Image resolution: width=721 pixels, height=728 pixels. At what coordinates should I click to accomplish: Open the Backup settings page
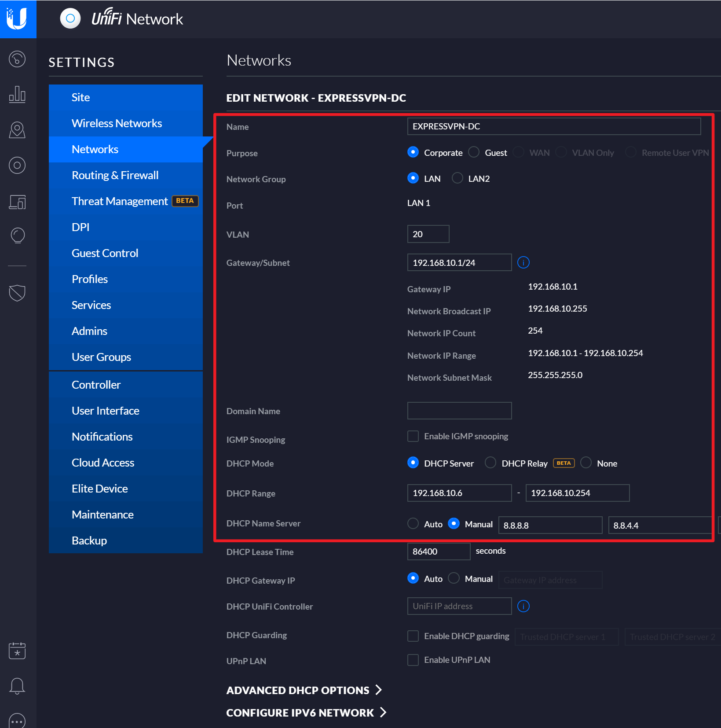tap(89, 540)
